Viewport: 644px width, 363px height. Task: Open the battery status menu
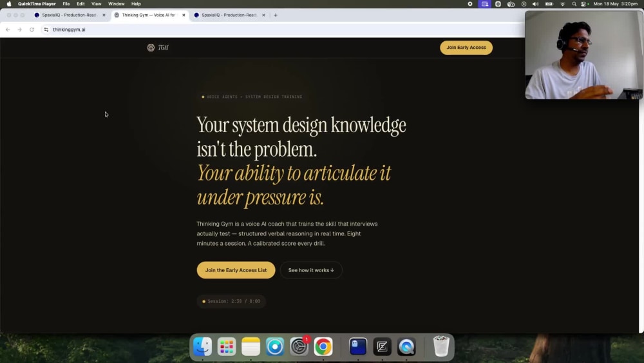[549, 4]
